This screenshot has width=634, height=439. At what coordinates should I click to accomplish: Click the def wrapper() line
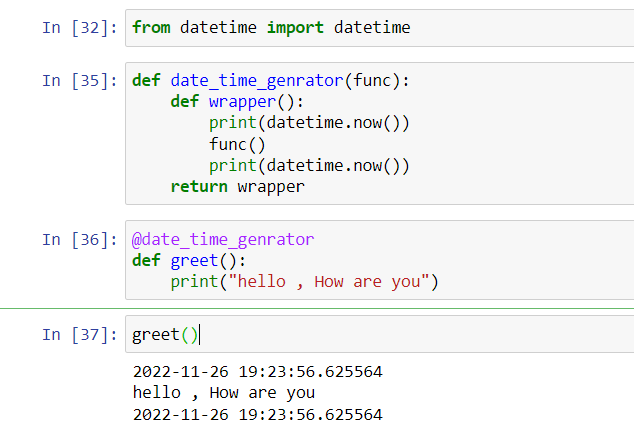tap(237, 101)
